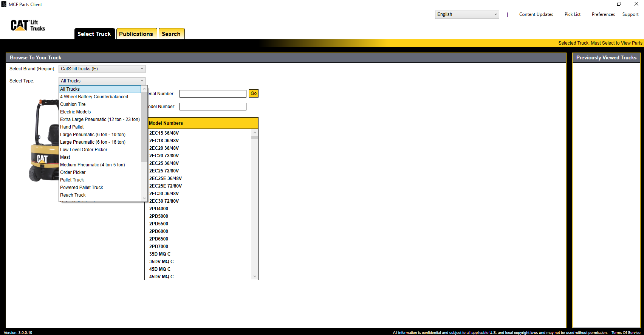Choose Electric Models from type list
Viewport: 644px width, 335px height.
pyautogui.click(x=76, y=112)
